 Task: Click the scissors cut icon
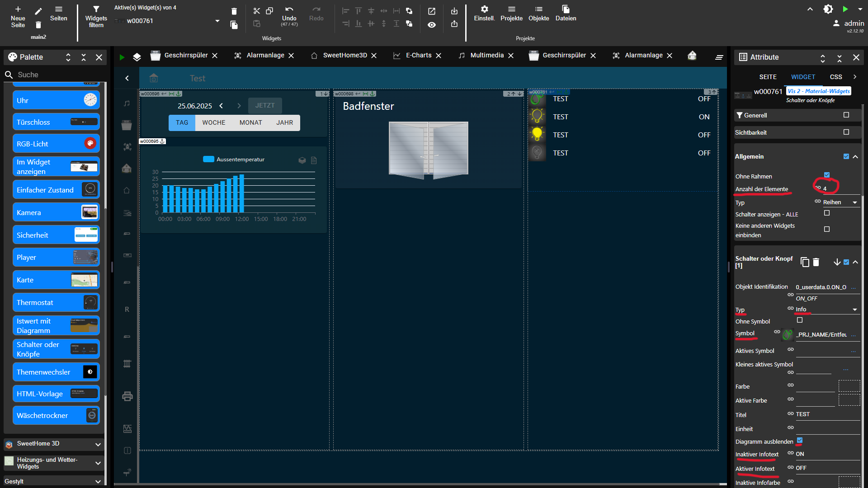pyautogui.click(x=256, y=11)
